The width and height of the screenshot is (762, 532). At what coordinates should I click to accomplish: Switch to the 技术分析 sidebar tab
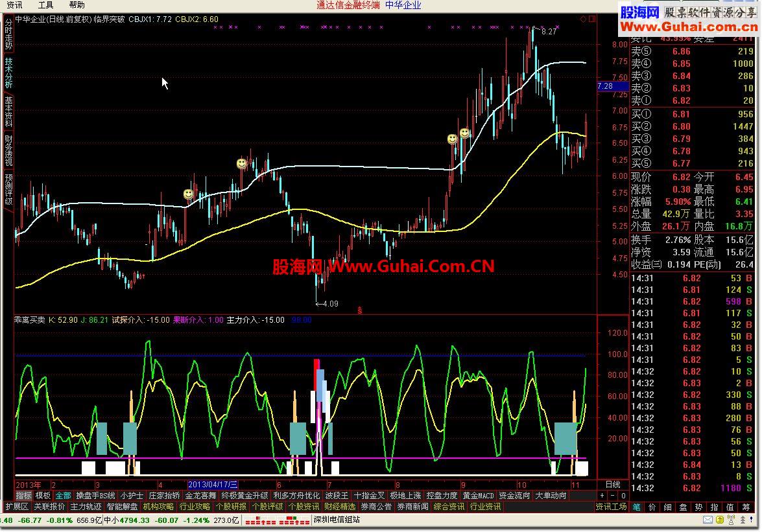point(8,73)
